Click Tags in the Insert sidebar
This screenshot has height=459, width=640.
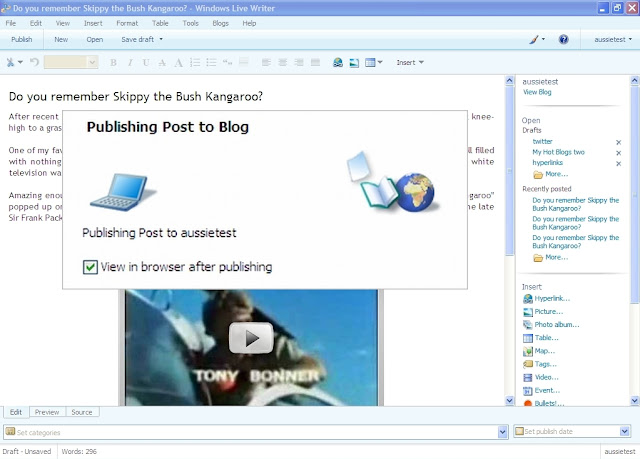tap(546, 364)
